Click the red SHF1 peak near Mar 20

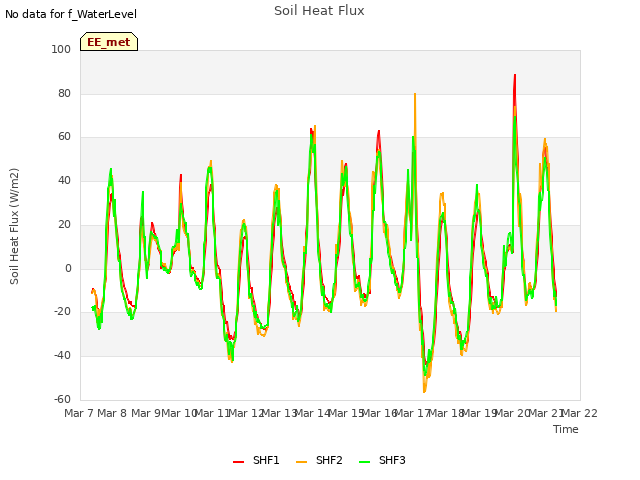[x=515, y=76]
